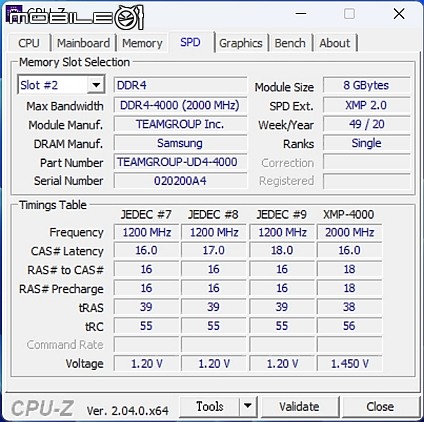Screen dimensions: 424x422
Task: Minimize the CPU-Z window
Action: click(301, 14)
